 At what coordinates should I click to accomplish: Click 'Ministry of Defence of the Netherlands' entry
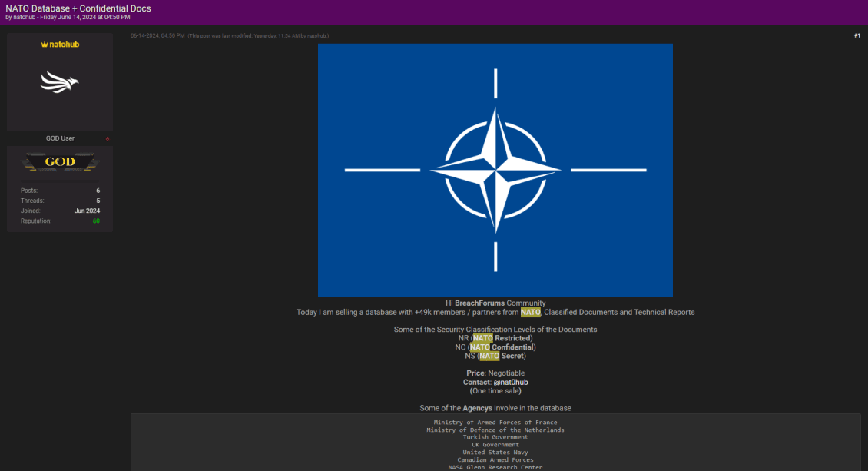(495, 430)
